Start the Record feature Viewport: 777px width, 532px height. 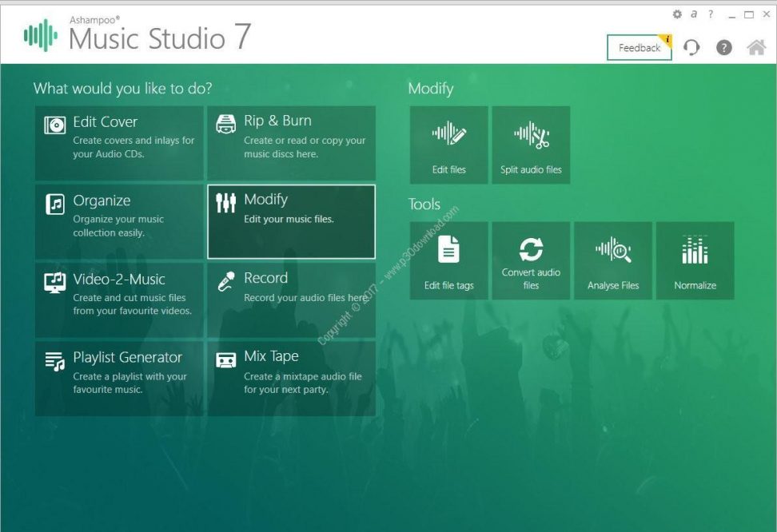click(x=291, y=300)
